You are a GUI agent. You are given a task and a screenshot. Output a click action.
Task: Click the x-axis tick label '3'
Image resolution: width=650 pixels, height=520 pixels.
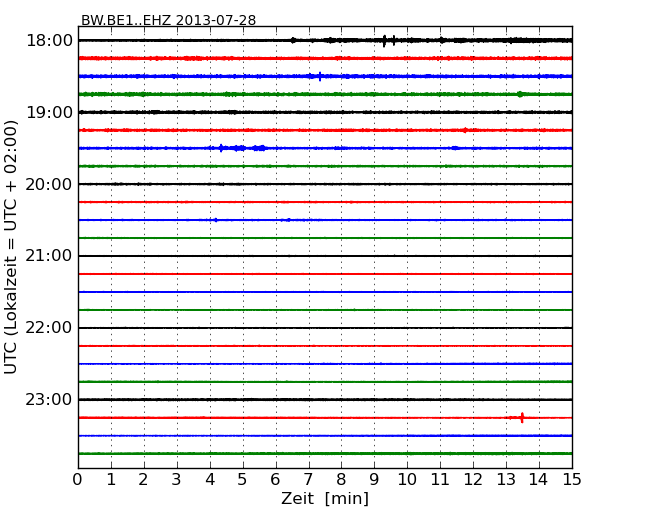[x=177, y=480]
